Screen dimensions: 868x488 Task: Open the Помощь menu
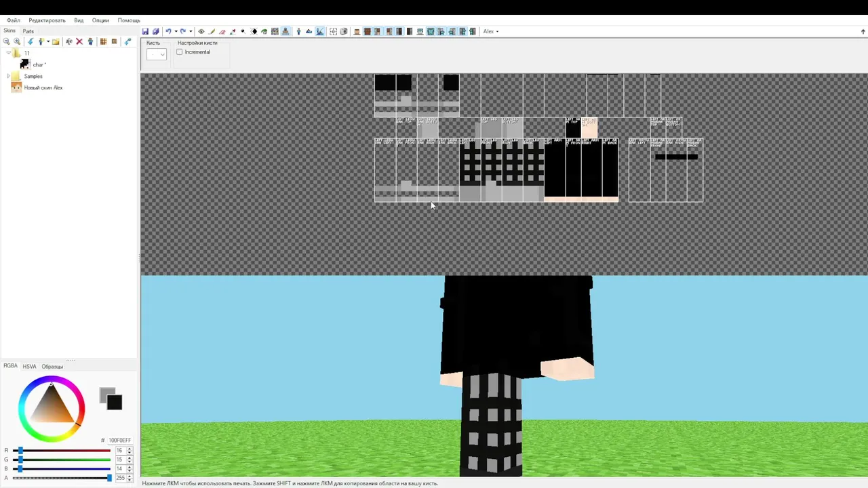[129, 20]
